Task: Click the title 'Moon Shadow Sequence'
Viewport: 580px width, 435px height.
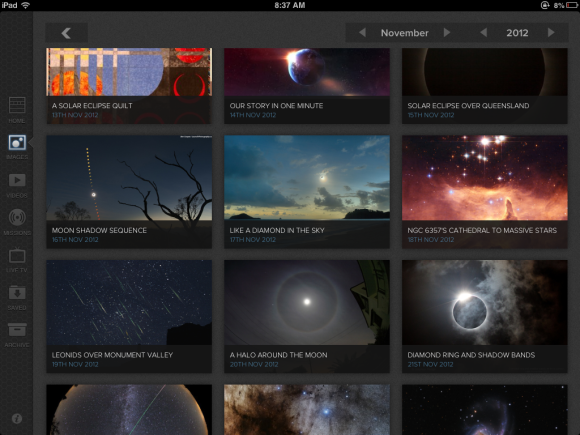Action: pyautogui.click(x=99, y=230)
